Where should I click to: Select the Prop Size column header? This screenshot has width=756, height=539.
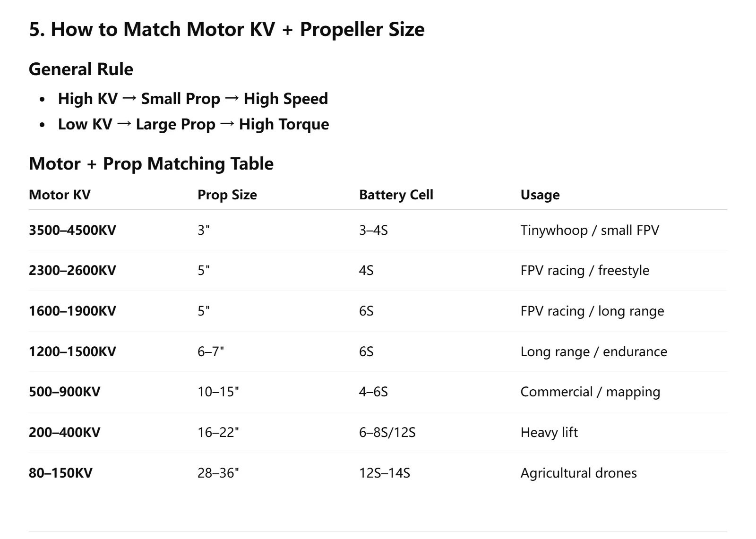pyautogui.click(x=227, y=195)
